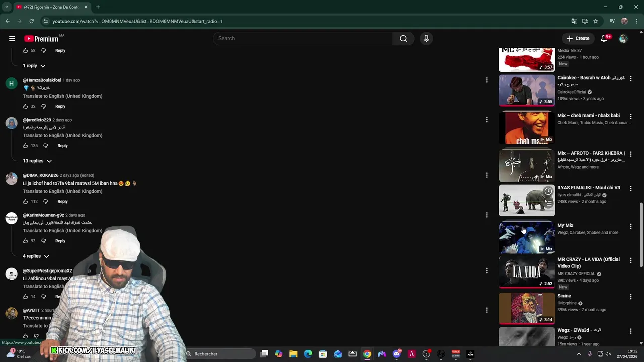Open Chrome tab search dropdown
Viewport: 644px width, 362px height.
pyautogui.click(x=7, y=7)
